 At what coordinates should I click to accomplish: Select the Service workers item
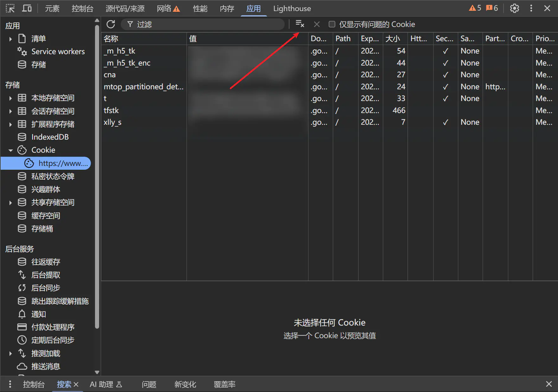(x=58, y=52)
